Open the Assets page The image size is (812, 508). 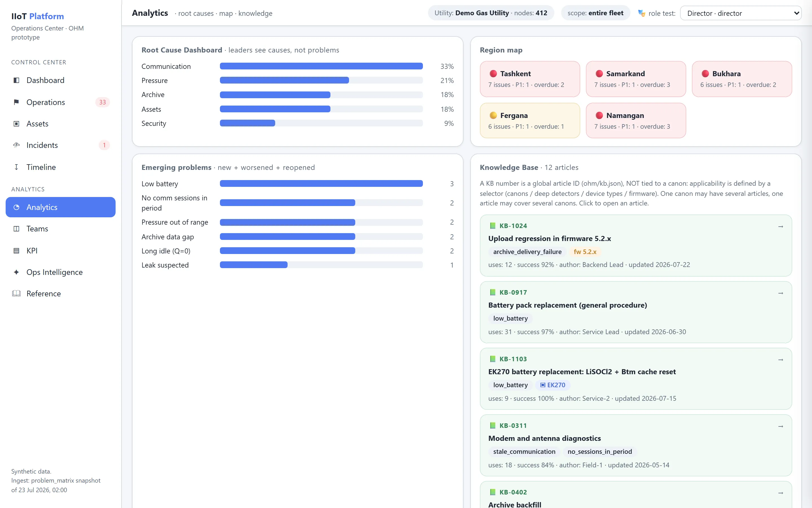click(x=60, y=124)
